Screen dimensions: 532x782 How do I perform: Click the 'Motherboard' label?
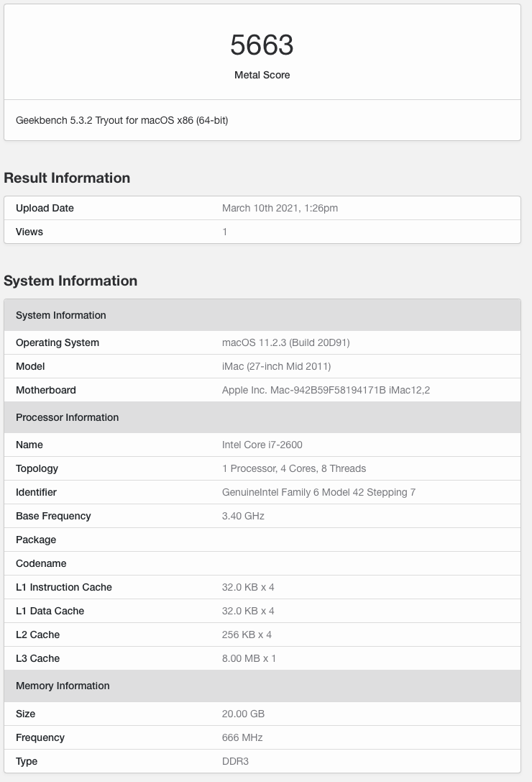(46, 390)
